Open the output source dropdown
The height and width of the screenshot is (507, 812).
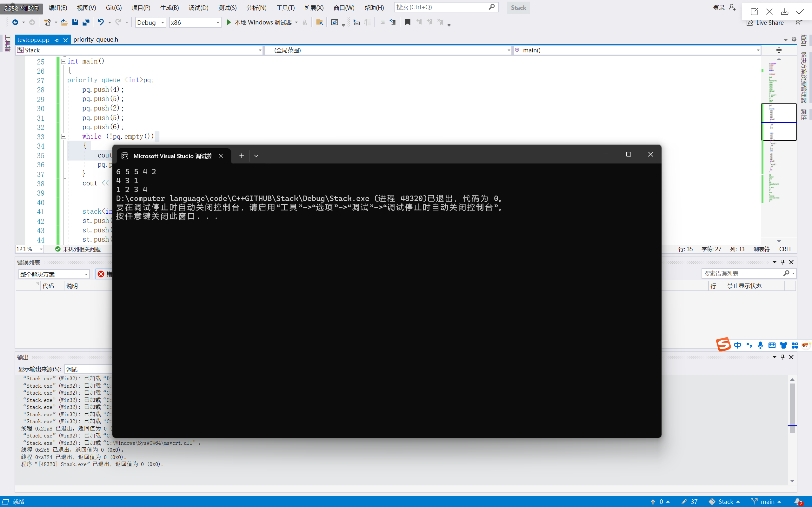click(x=89, y=369)
